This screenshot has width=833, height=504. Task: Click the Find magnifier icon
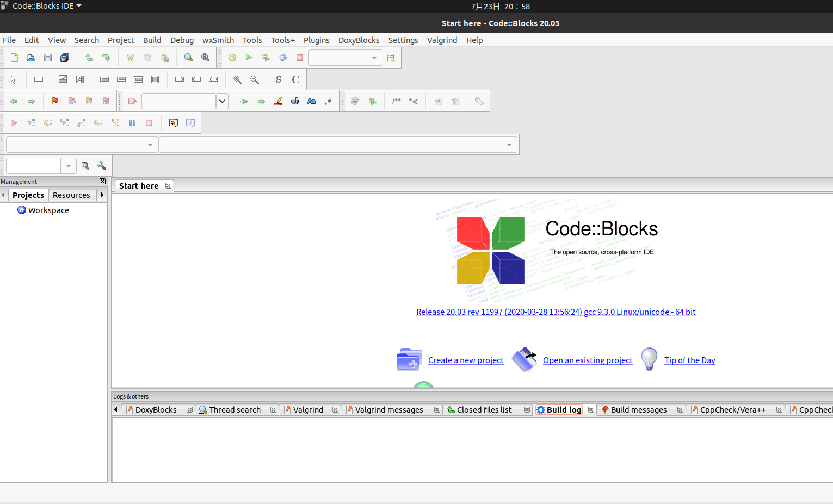189,58
